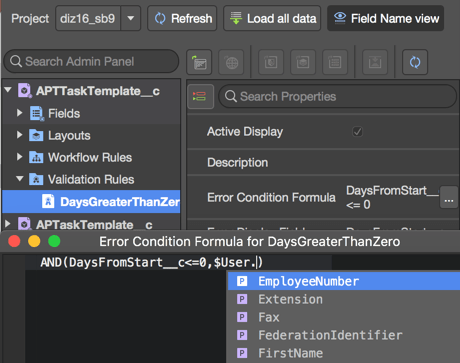Click the globe toolbar icon
460x363 pixels.
(x=231, y=62)
